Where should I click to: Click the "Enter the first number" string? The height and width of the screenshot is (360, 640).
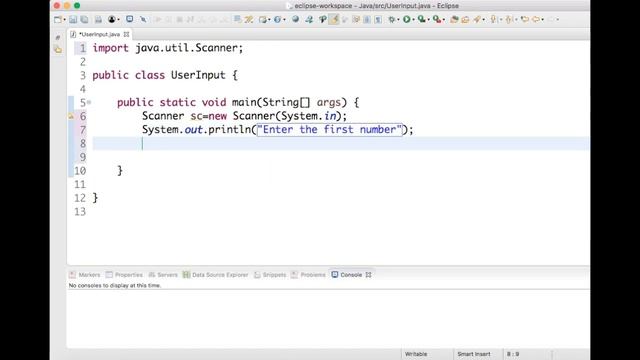click(330, 130)
